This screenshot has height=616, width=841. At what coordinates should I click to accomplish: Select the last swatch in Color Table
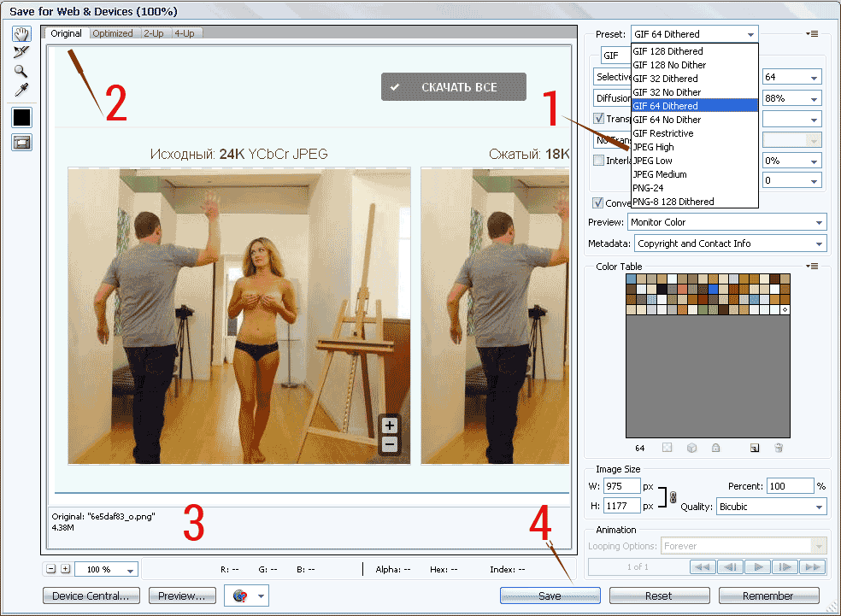point(785,309)
